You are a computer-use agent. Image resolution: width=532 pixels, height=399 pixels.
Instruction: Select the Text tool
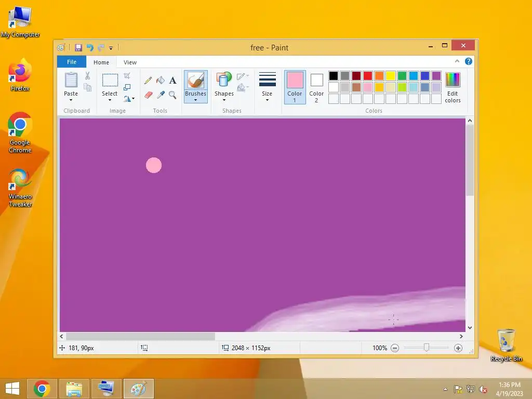[172, 81]
